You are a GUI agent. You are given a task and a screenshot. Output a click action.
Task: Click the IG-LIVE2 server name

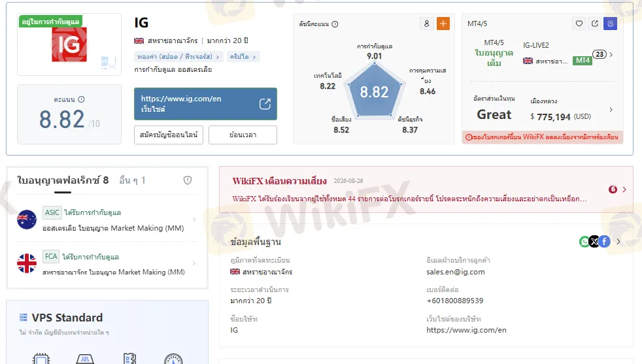coord(536,45)
